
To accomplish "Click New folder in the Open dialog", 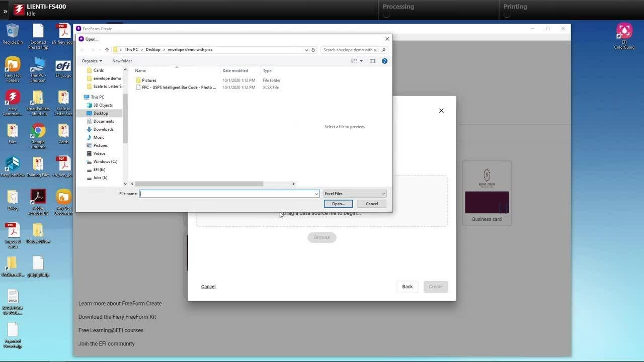I will pos(122,61).
